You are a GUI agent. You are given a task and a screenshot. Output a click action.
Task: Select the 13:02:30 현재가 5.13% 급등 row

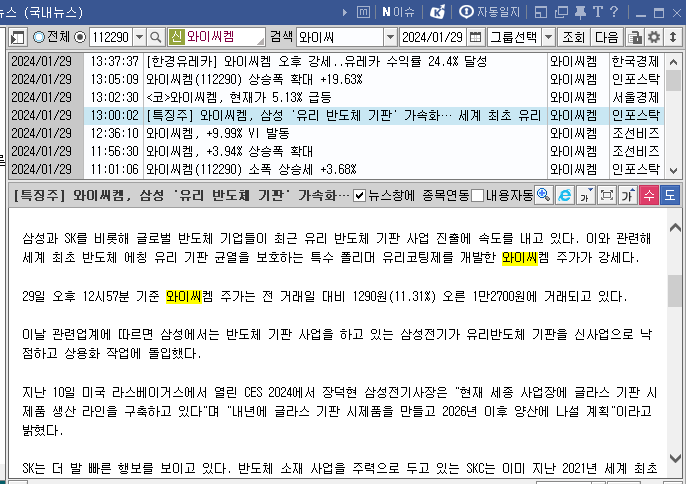pyautogui.click(x=336, y=97)
